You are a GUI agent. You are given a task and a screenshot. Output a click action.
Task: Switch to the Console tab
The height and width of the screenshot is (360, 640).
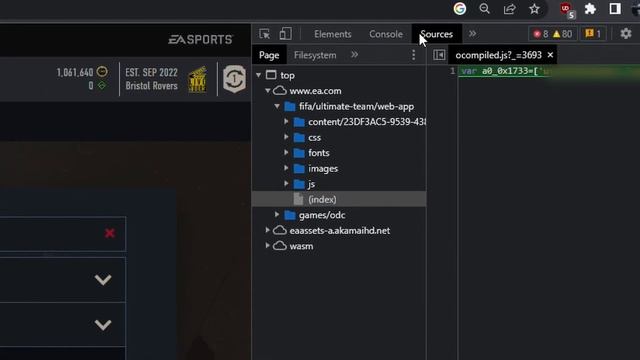[x=386, y=34]
